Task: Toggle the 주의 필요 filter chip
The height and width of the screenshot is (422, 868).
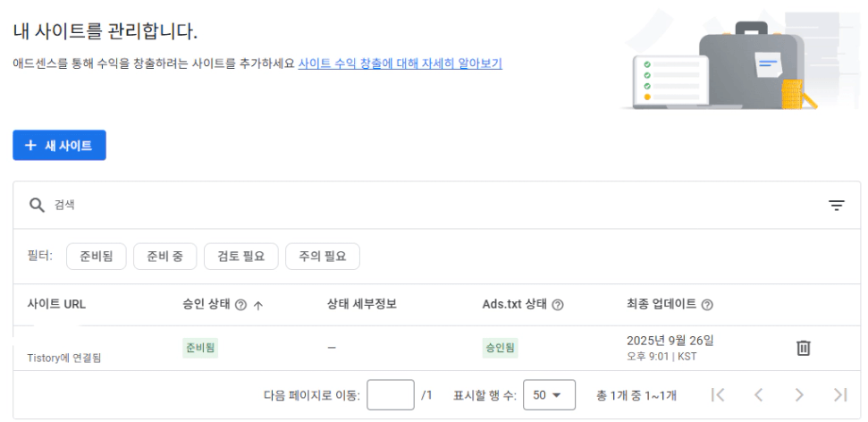Action: (322, 257)
